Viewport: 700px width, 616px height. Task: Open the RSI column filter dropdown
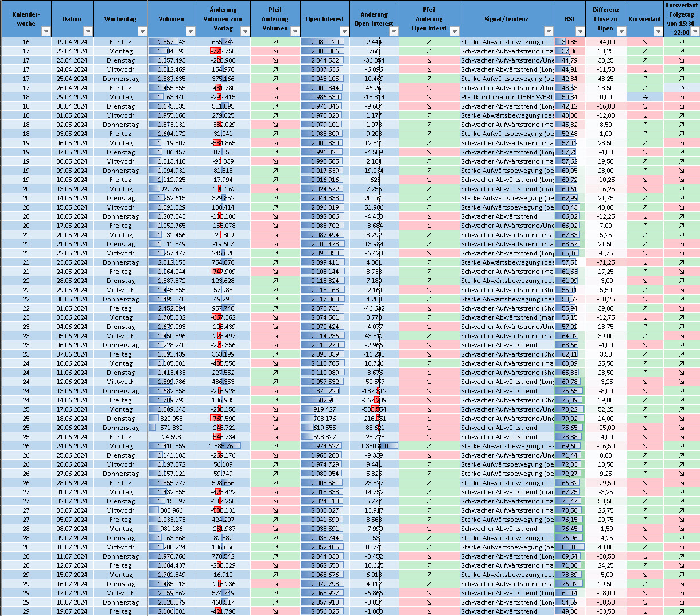(580, 32)
